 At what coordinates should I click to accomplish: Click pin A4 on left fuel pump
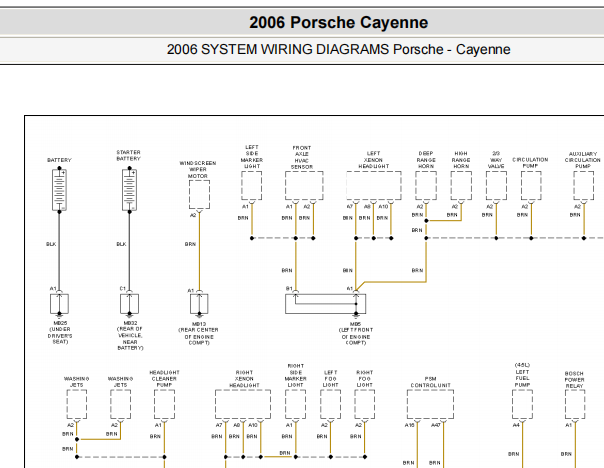tap(516, 425)
